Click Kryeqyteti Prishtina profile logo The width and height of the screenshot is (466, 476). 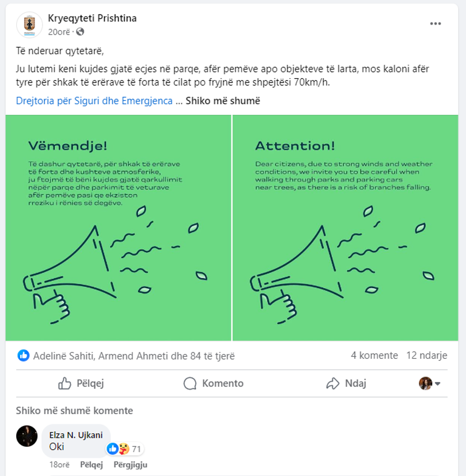[29, 25]
